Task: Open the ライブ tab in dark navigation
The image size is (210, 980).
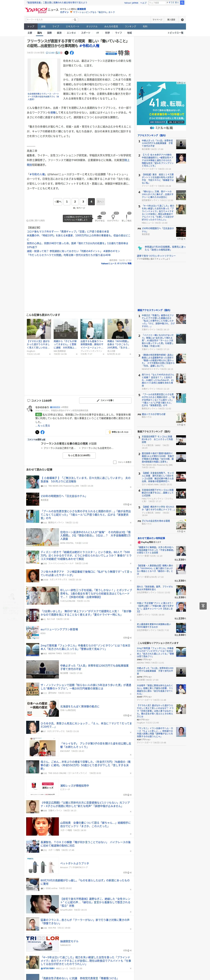Action: [56, 27]
